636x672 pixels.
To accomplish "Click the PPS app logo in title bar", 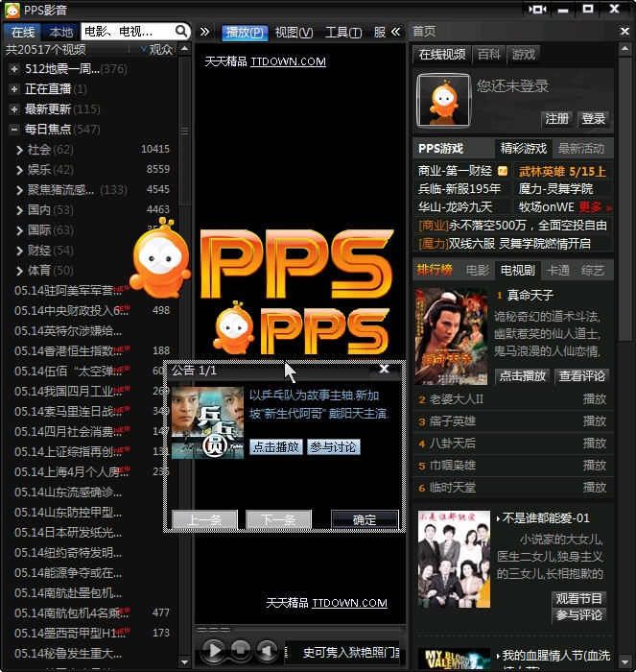I will (x=12, y=10).
